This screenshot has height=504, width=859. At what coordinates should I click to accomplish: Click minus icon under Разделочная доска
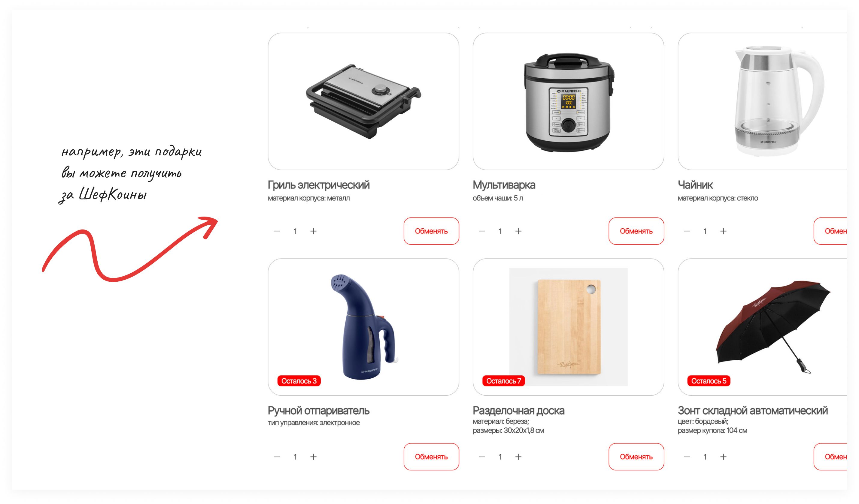(x=482, y=457)
